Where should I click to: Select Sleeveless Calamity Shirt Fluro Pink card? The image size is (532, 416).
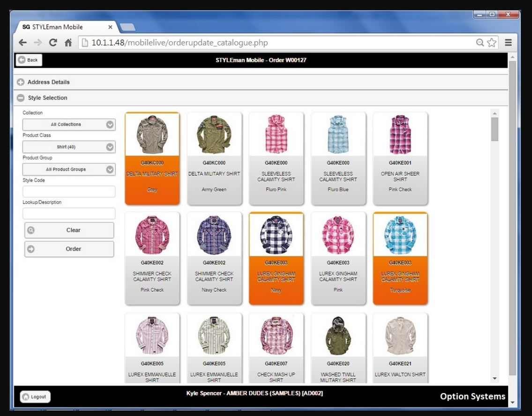[x=276, y=158]
